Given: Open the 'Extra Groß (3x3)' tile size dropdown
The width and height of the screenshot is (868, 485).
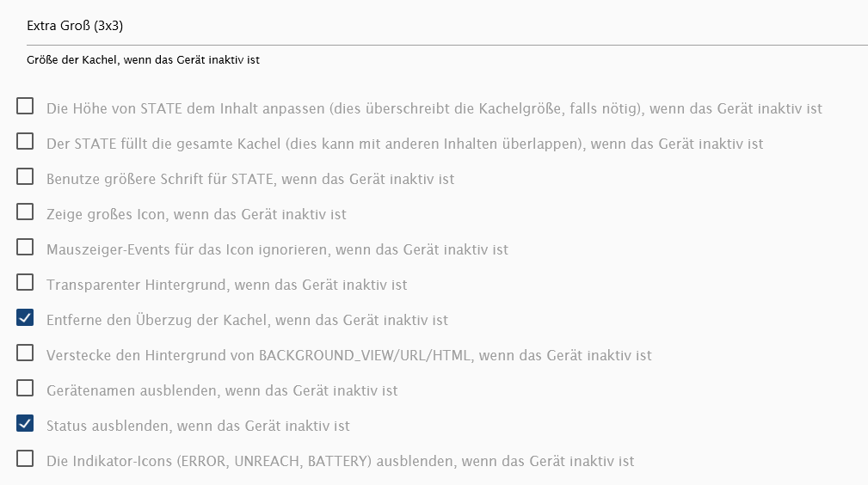Looking at the screenshot, I should [447, 26].
